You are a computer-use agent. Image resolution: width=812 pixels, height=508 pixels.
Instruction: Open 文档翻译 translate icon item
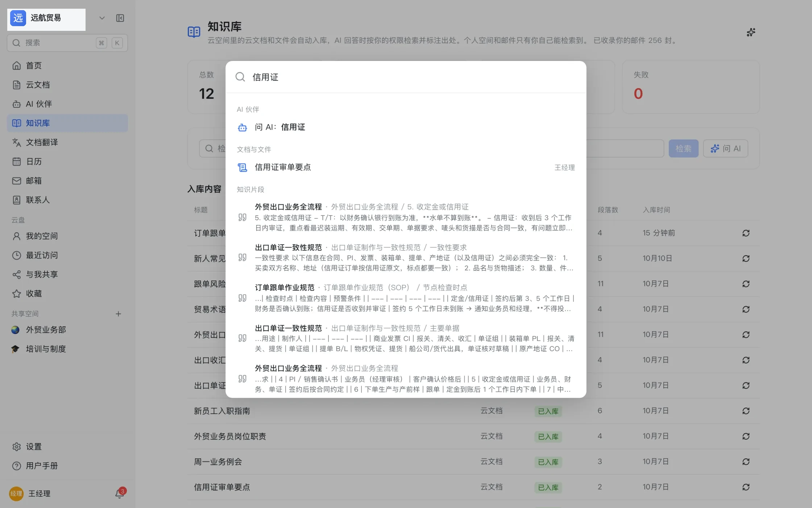pos(67,143)
